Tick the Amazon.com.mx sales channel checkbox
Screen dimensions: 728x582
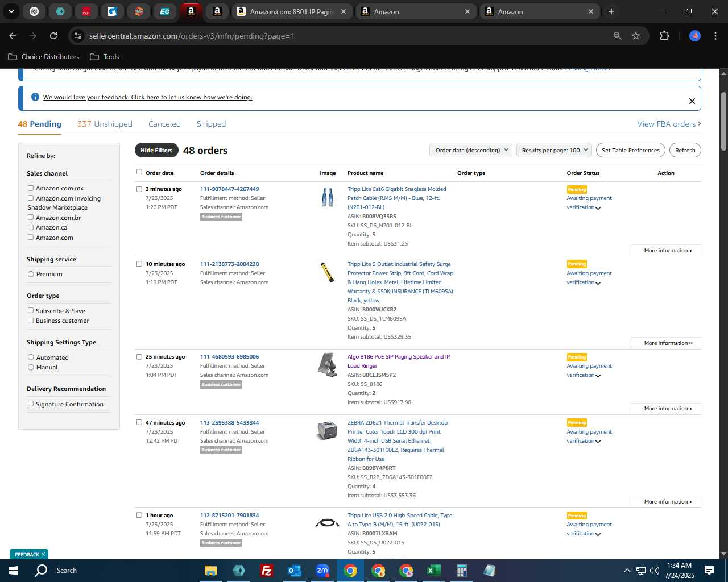31,188
